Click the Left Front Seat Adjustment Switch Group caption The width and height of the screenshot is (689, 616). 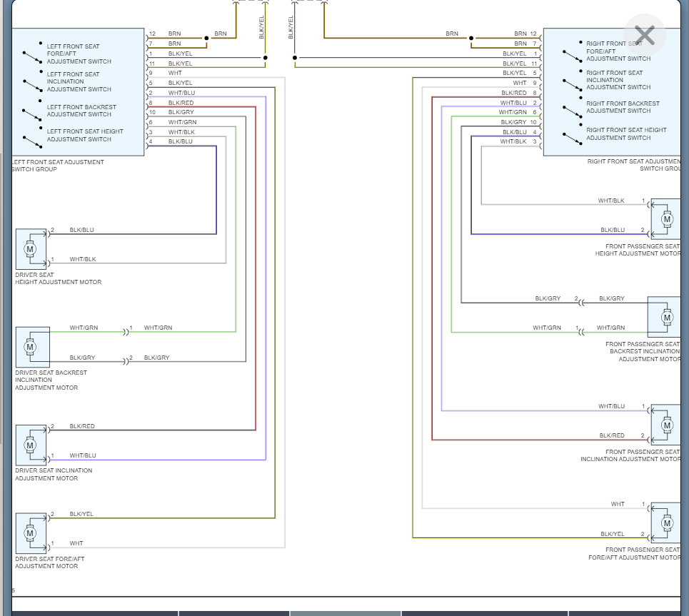[x=58, y=166]
